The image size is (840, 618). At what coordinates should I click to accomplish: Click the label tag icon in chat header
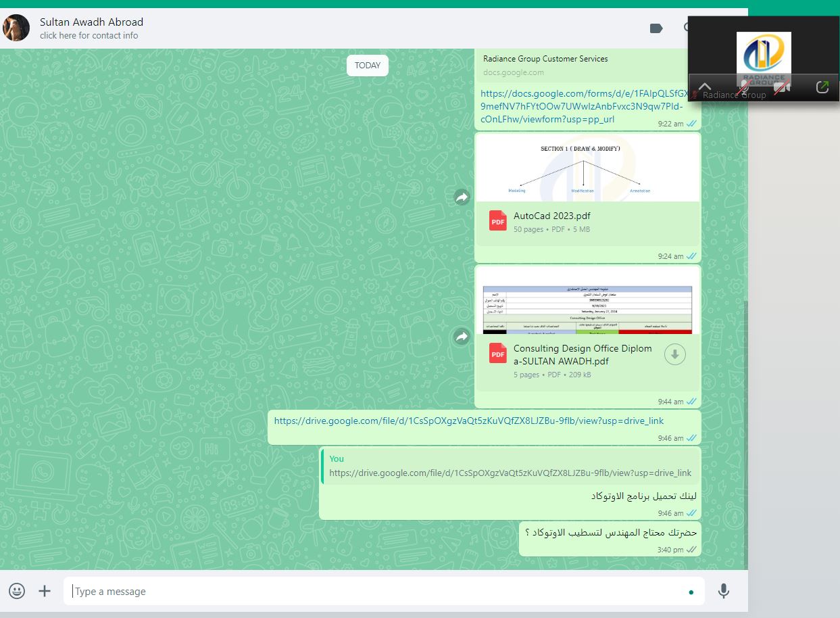[656, 28]
